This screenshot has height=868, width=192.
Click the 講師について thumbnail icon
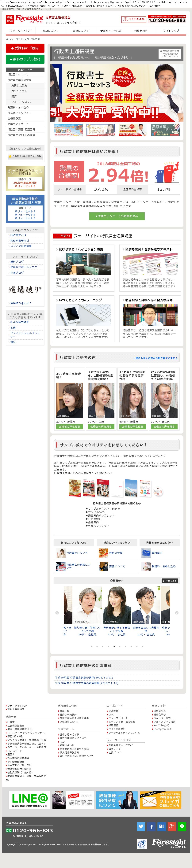tap(103, 566)
